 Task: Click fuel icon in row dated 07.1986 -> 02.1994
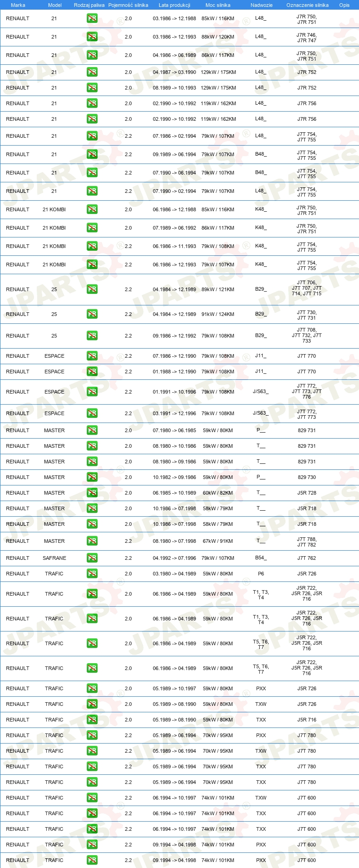click(x=92, y=136)
